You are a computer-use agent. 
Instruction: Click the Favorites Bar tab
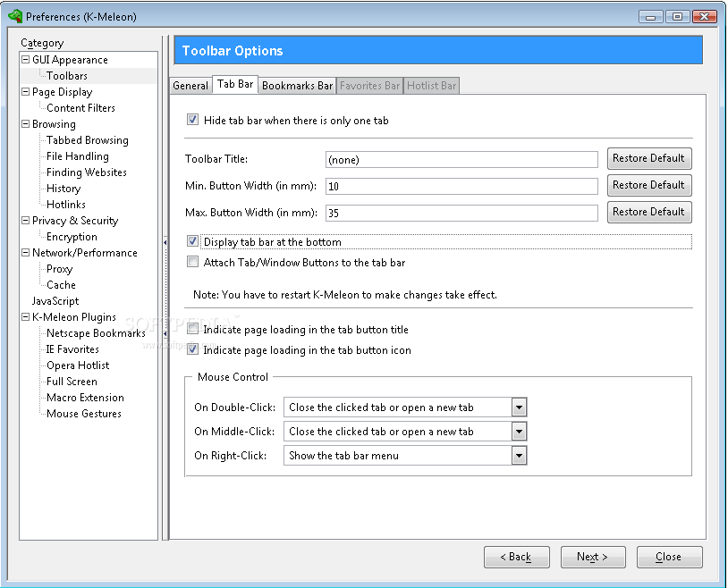coord(369,86)
